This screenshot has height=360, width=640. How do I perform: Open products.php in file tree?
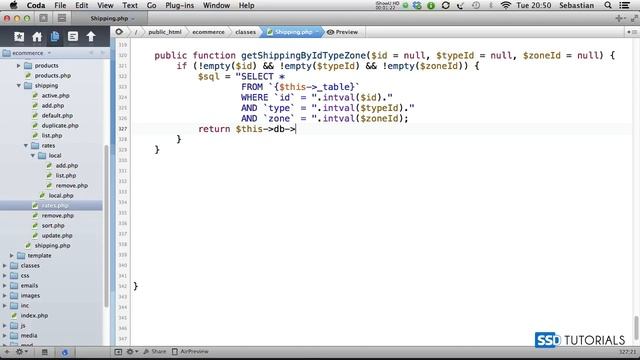pos(52,76)
